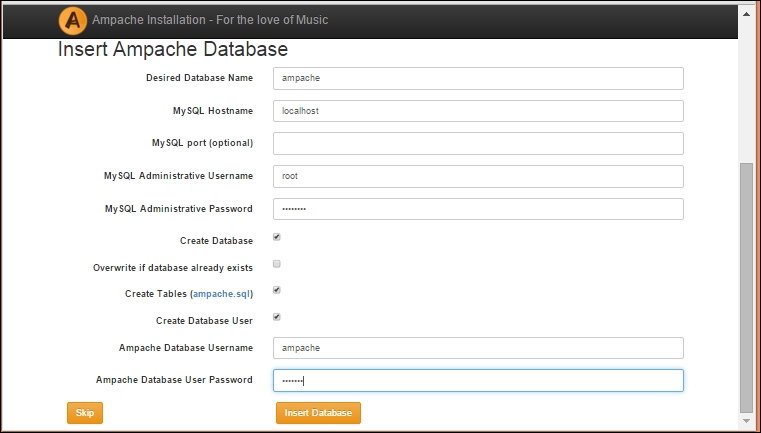Click into the MySQL Hostname field
The width and height of the screenshot is (761, 433).
(478, 111)
